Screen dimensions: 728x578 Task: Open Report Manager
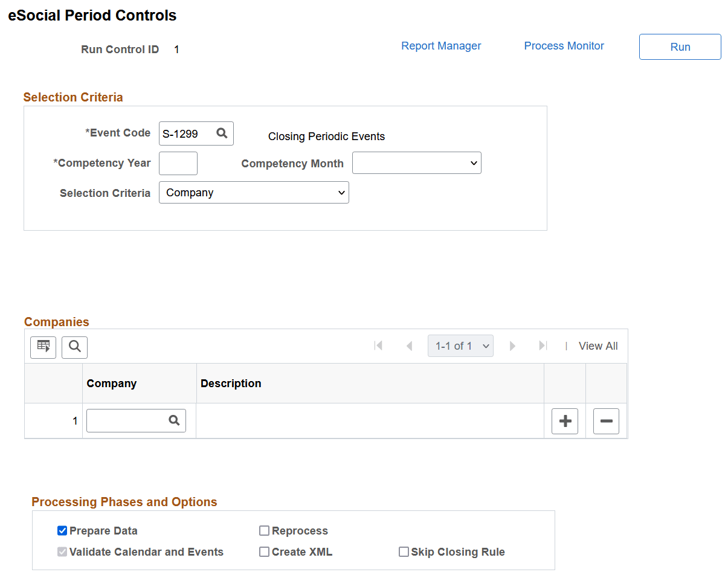click(x=440, y=45)
